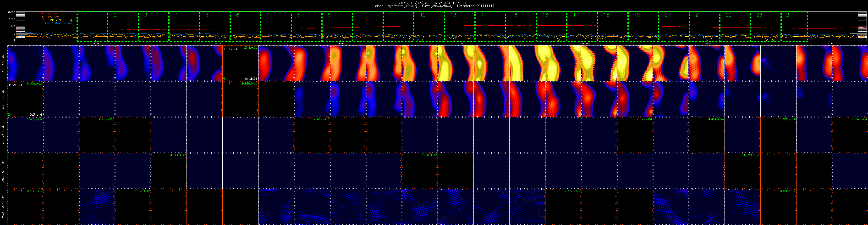
Task: Click the '4.75E+03' value label
Action: 106,119
